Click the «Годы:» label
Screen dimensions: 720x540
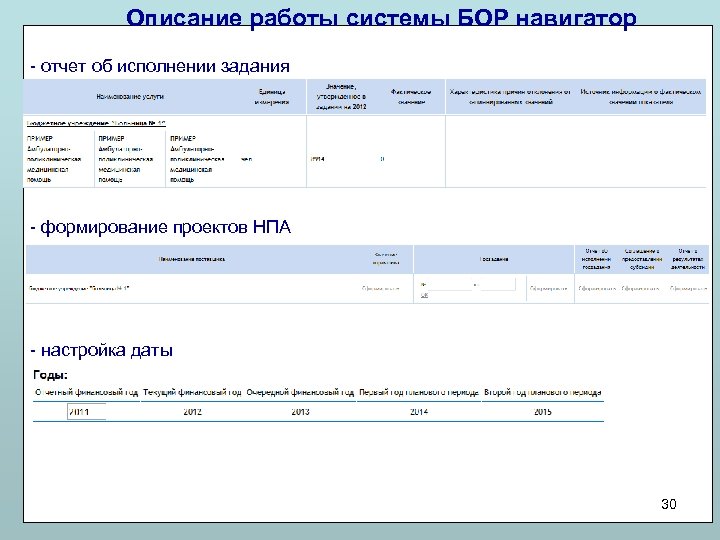click(x=51, y=375)
